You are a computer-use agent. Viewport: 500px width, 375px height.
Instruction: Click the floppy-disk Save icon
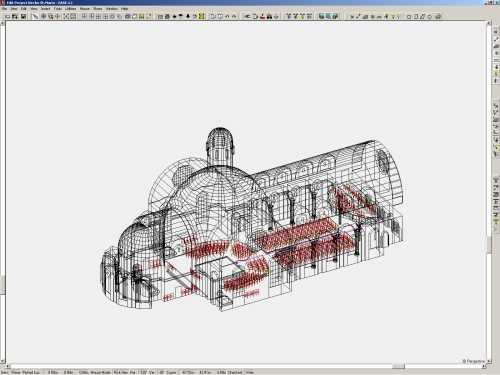23,16
